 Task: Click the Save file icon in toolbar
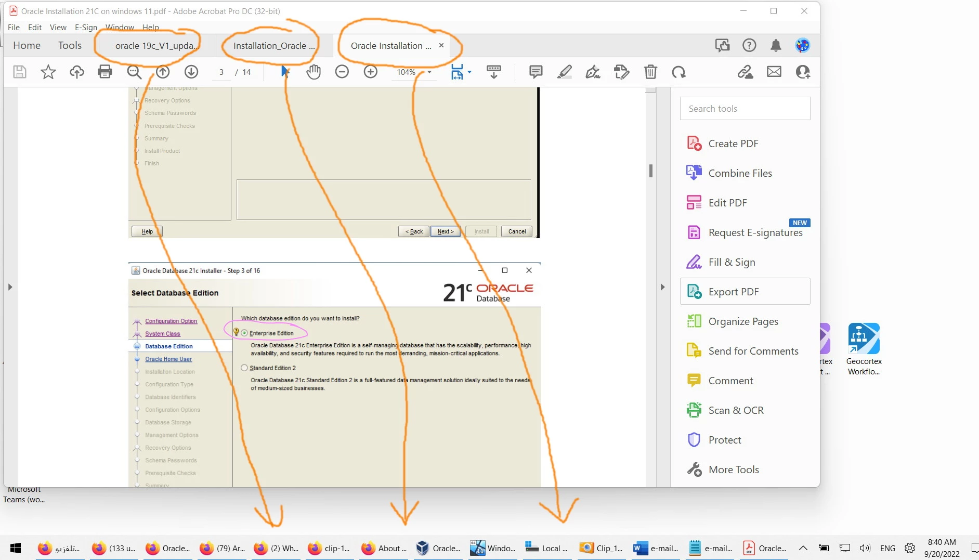click(19, 72)
